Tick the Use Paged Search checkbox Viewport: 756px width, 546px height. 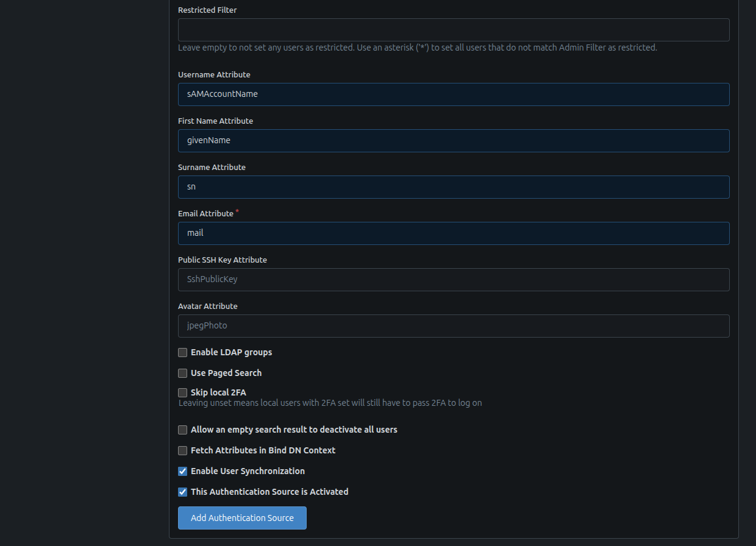[182, 373]
